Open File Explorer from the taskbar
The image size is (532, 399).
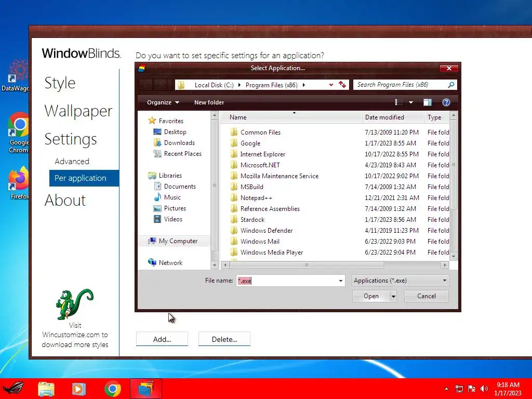[x=46, y=389]
